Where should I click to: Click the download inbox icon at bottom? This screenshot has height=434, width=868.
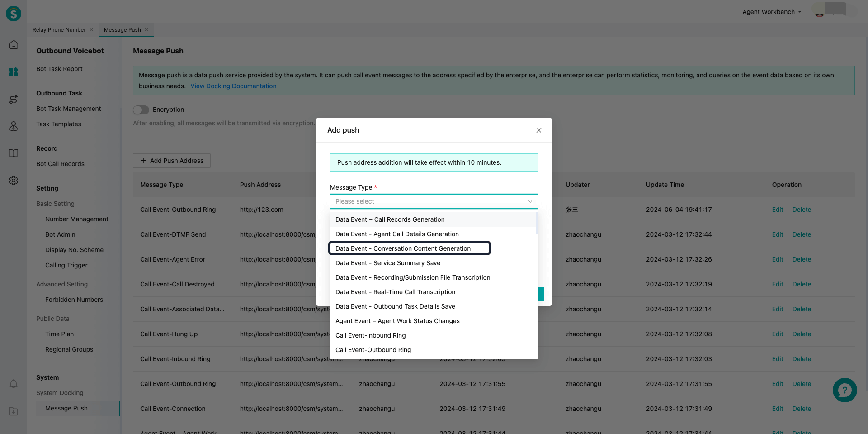pyautogui.click(x=14, y=411)
